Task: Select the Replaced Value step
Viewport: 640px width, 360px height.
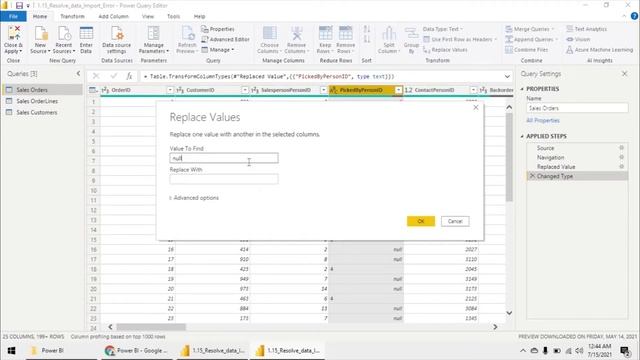Action: point(577,167)
